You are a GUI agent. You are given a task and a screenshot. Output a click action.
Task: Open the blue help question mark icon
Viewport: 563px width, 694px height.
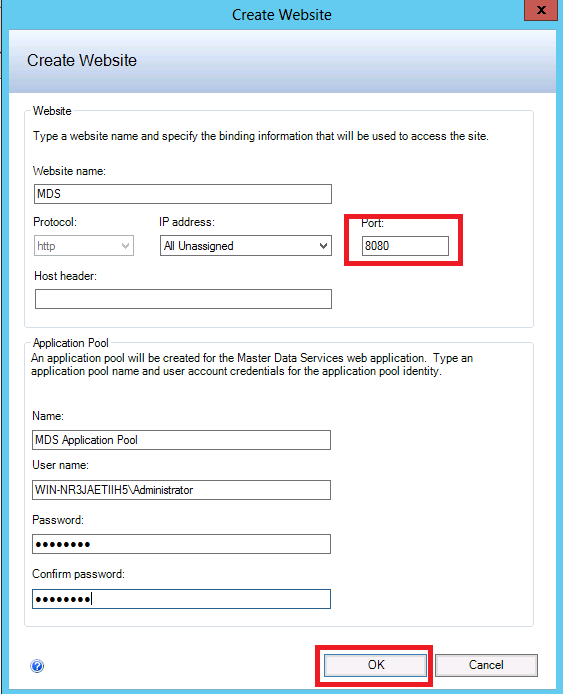pos(37,666)
